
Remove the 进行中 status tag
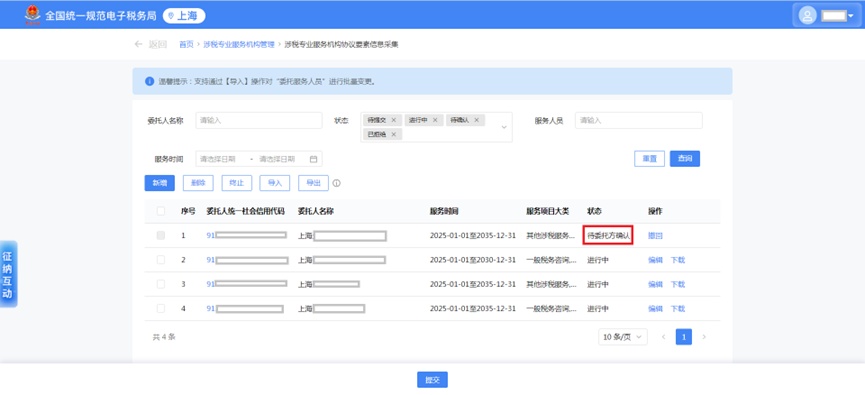click(x=435, y=120)
